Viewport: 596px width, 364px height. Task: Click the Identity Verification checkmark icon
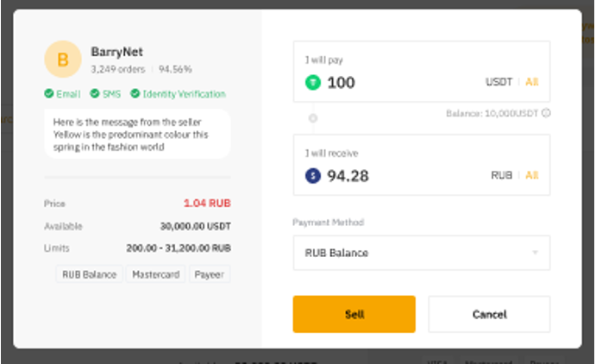135,94
